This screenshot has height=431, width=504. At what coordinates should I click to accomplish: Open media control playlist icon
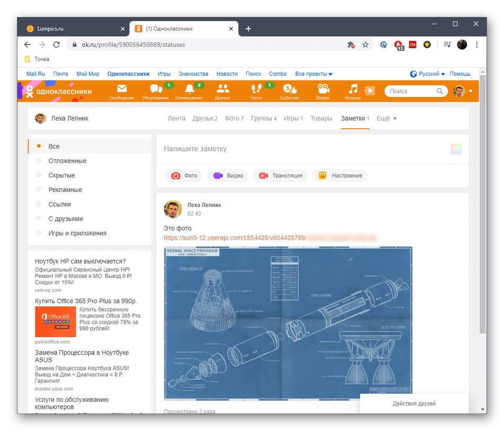coord(447,45)
